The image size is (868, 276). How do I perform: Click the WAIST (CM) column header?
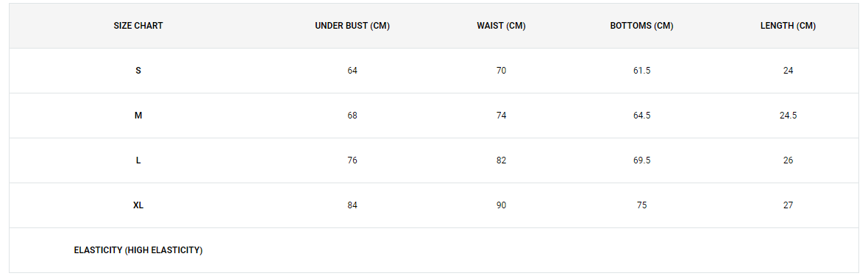501,26
